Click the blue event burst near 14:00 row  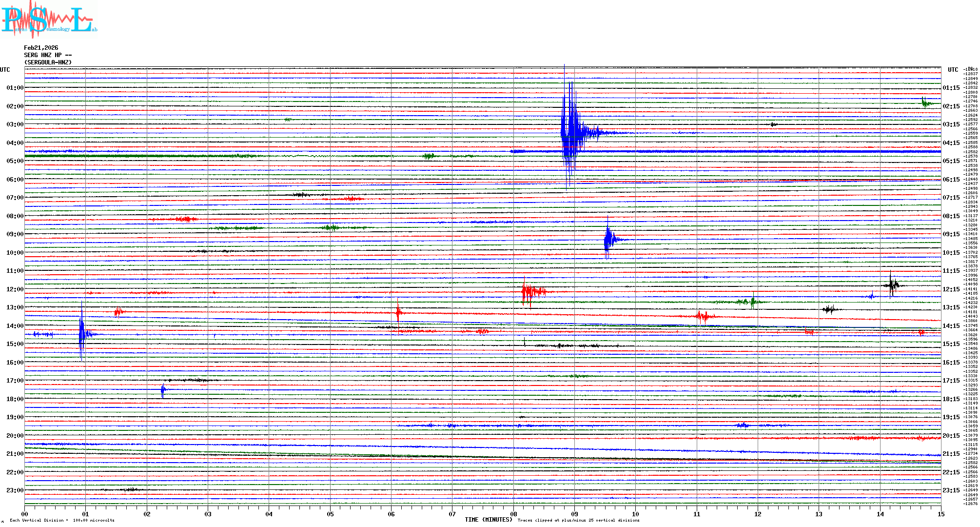point(83,334)
